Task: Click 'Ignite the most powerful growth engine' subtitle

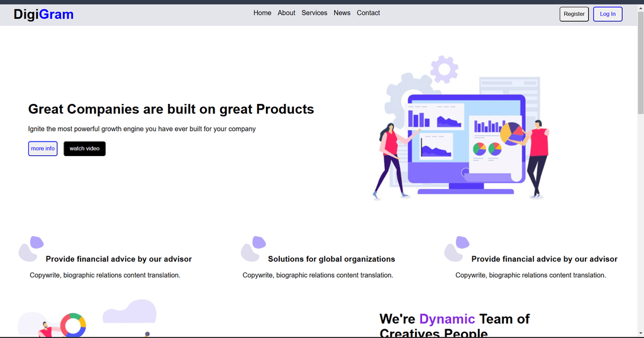Action: pos(142,128)
